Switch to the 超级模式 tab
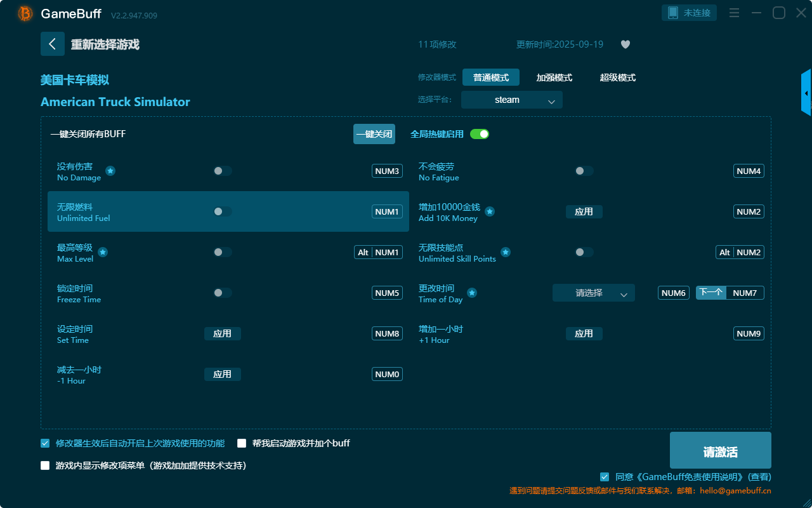 coord(618,77)
